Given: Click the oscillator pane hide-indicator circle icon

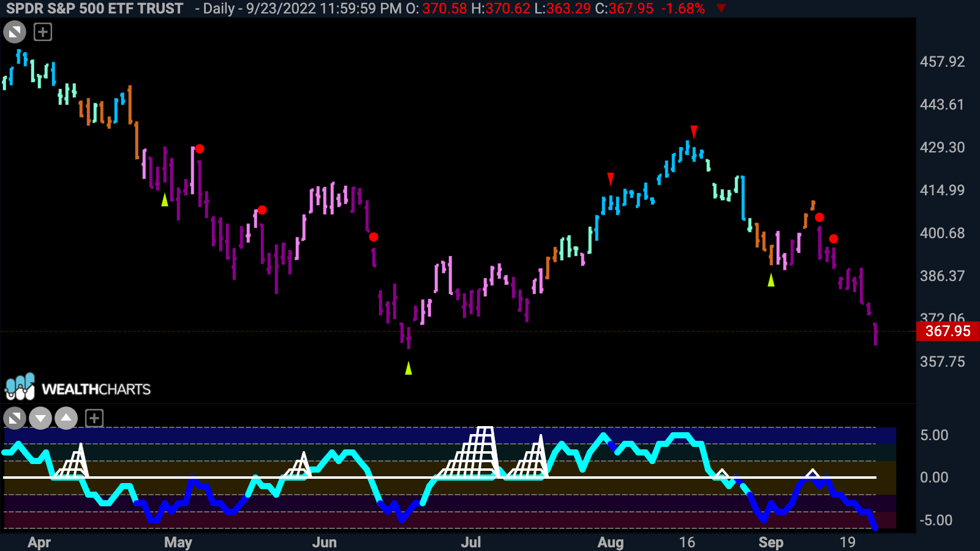Looking at the screenshot, I should coord(15,419).
